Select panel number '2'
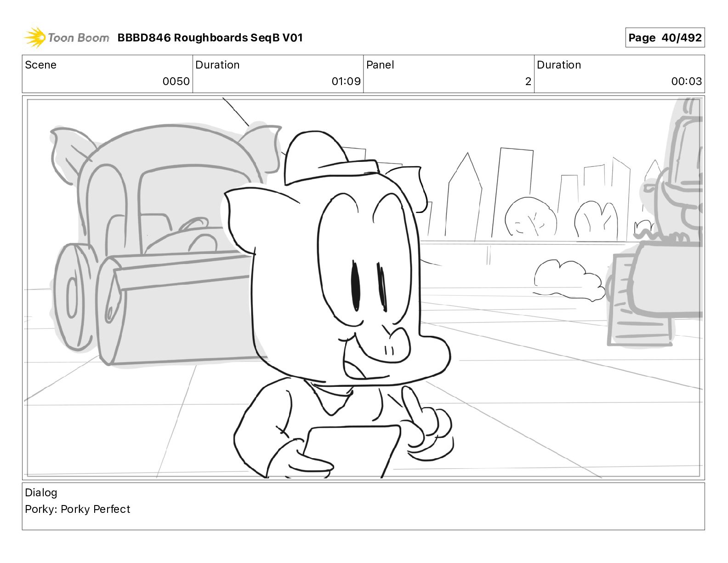The image size is (728, 563). pos(528,81)
